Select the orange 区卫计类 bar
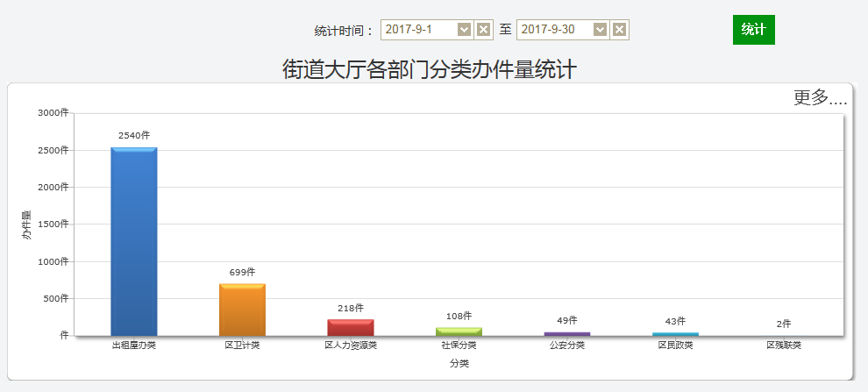The width and height of the screenshot is (868, 392). pos(243,310)
